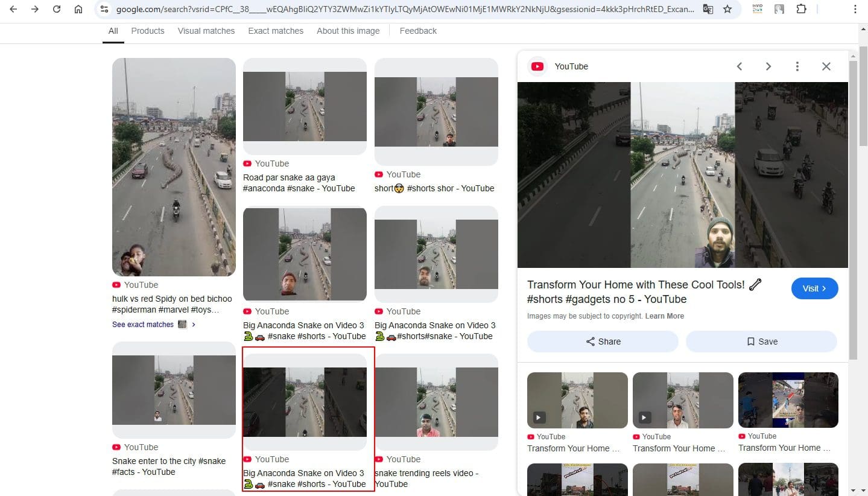Reload the page with the browser refresh icon
Screen dimensions: 868x496
point(57,9)
